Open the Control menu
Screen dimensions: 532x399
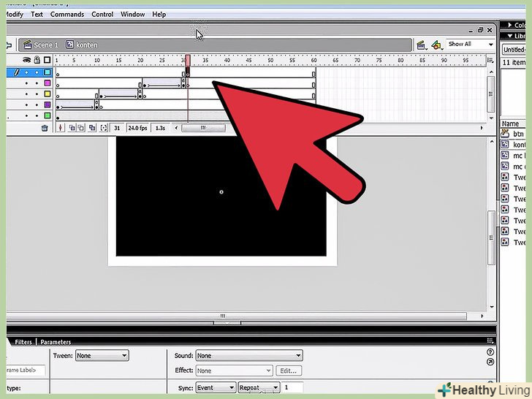pos(102,15)
